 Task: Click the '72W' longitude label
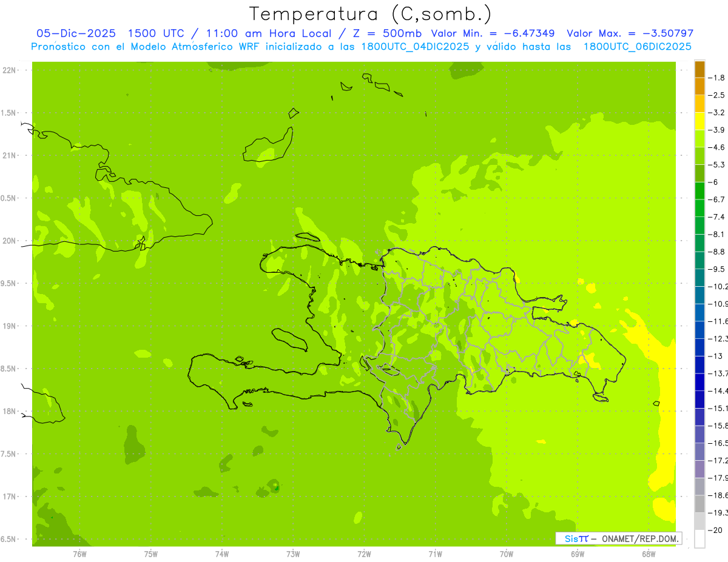pos(364,554)
